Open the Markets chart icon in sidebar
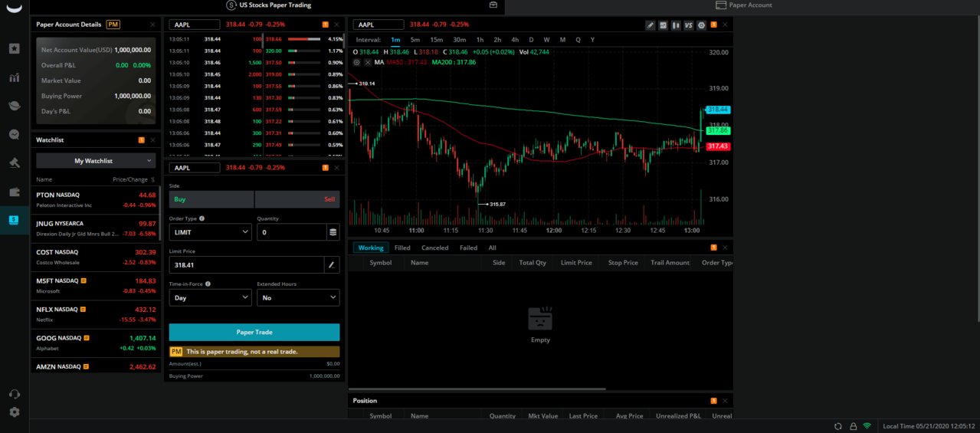The height and width of the screenshot is (433, 980). pos(14,77)
